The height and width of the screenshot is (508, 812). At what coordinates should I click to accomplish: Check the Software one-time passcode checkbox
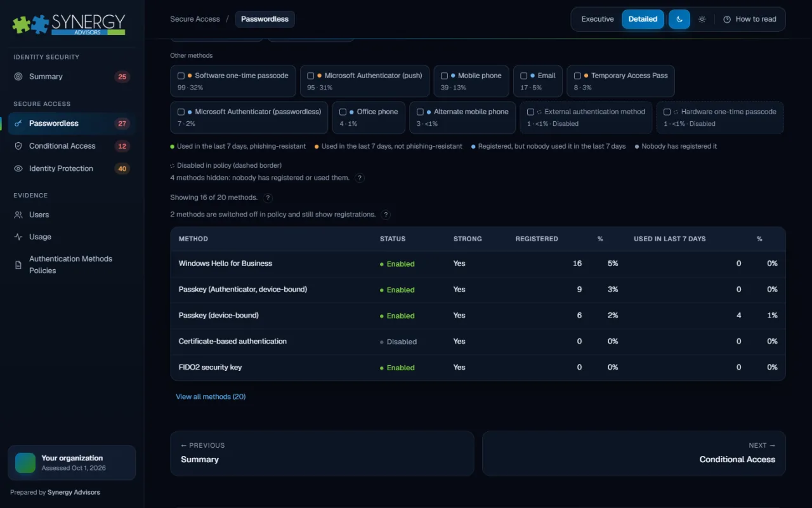coord(181,76)
